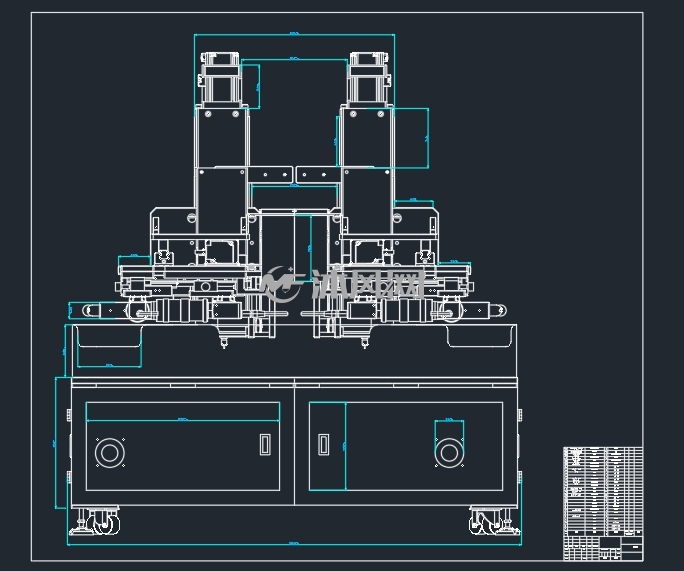
Task: Select the left cabinet door handle
Action: [265, 444]
